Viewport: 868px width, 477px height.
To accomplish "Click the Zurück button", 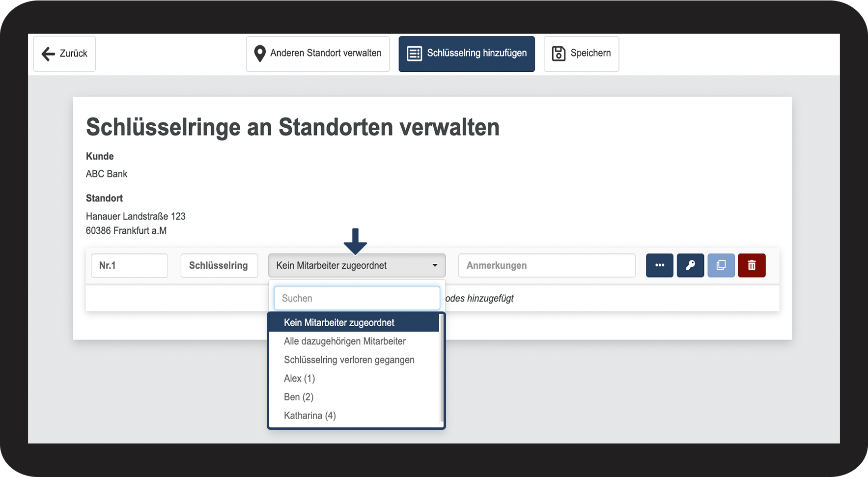I will (x=64, y=54).
